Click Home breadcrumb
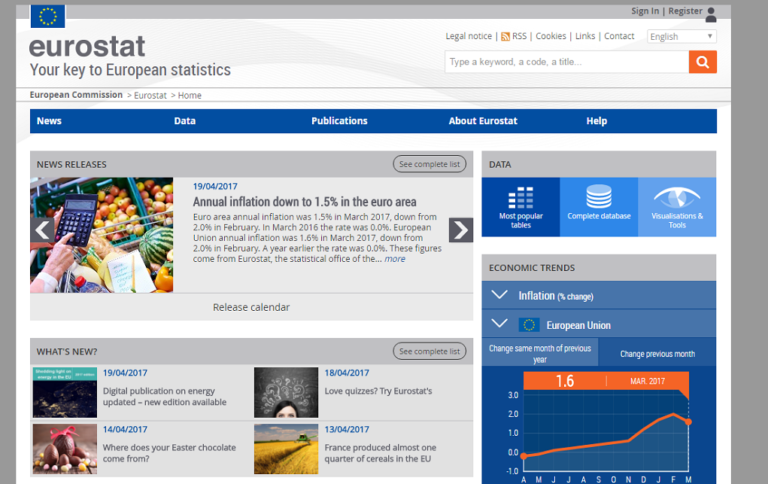The image size is (768, 484). pyautogui.click(x=190, y=96)
